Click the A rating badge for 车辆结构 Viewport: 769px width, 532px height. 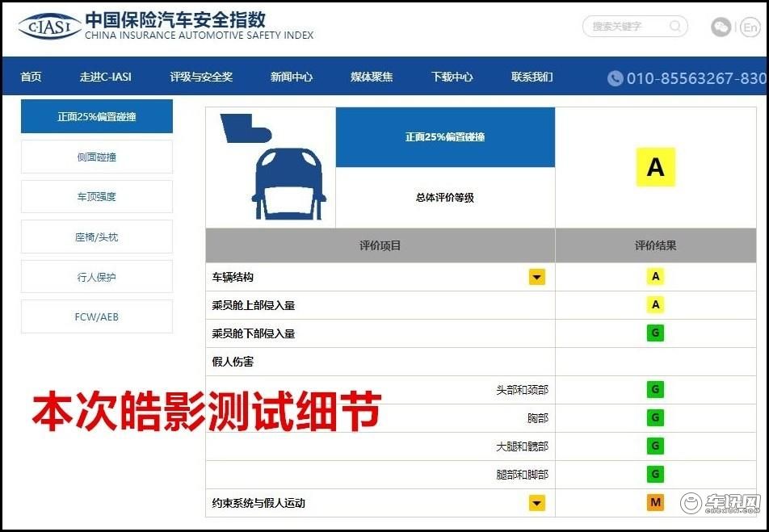[x=655, y=277]
